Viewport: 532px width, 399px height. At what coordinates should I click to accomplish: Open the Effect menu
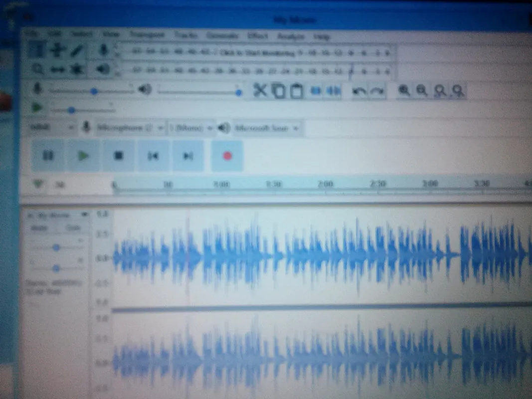pyautogui.click(x=257, y=35)
